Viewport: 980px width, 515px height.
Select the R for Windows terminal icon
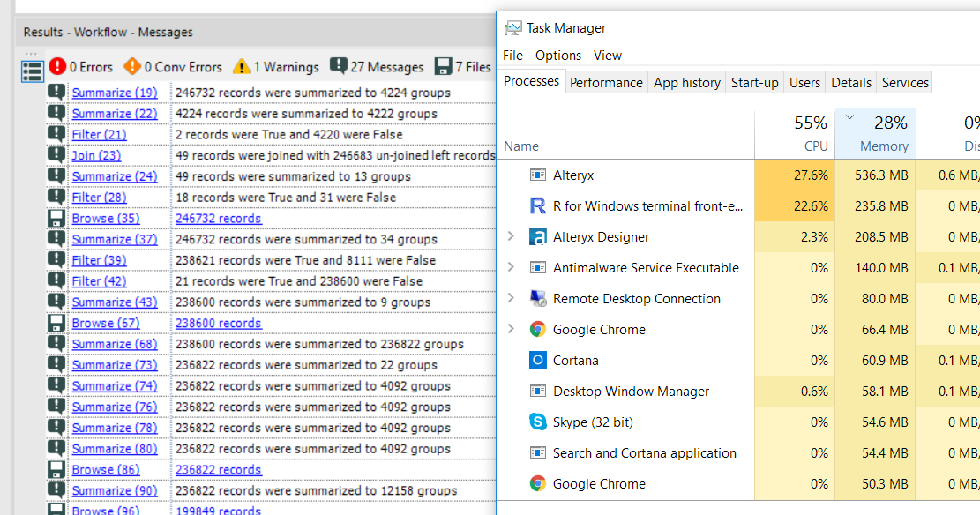(x=538, y=205)
